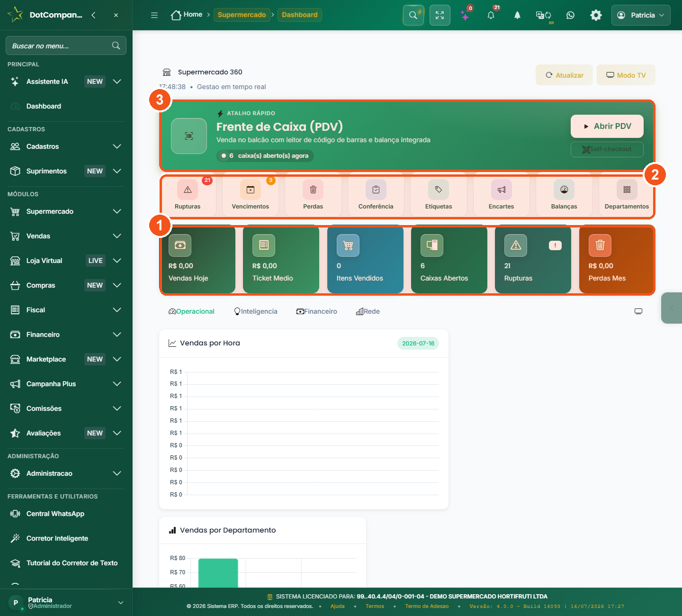The width and height of the screenshot is (682, 616).
Task: Open the Conferência clipboard shortcut tile
Action: 376,195
